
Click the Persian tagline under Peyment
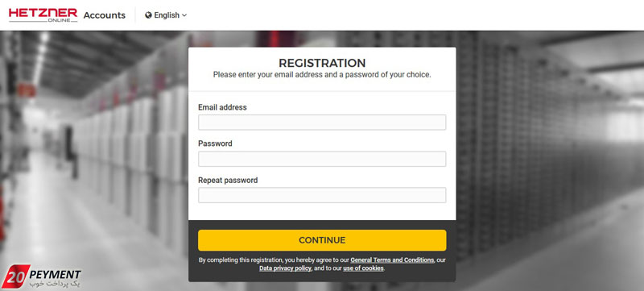tap(55, 284)
